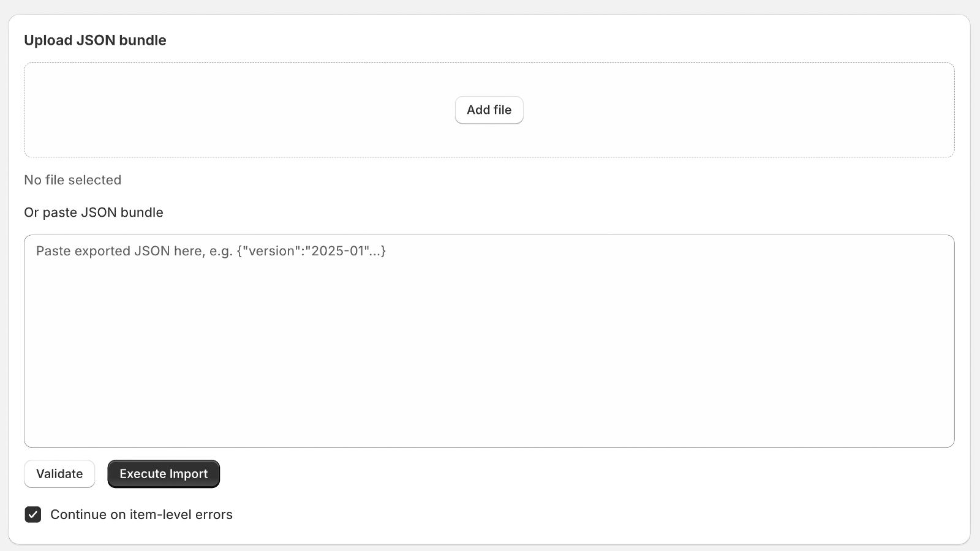Select the 'Or paste JSON bundle' label
The width and height of the screenshot is (980, 551).
click(94, 212)
